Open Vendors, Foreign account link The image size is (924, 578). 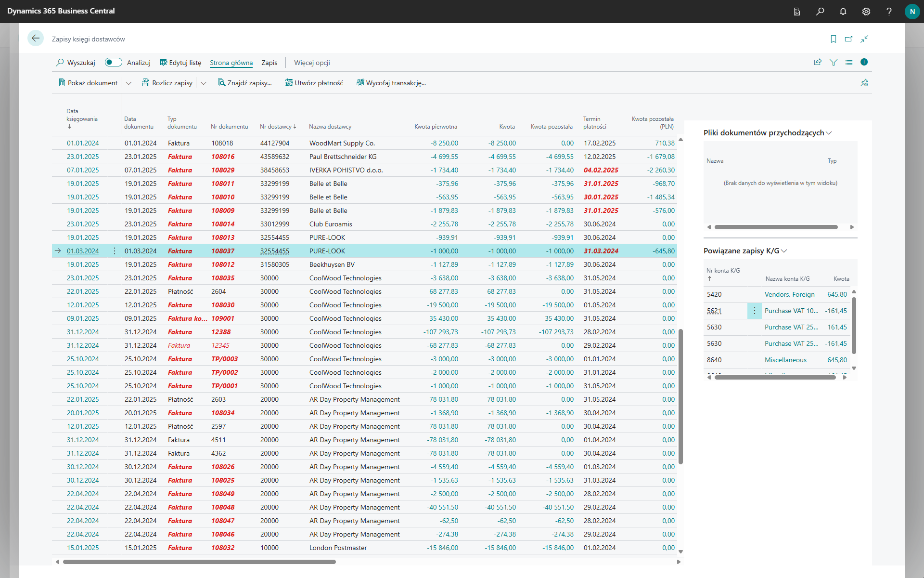click(x=789, y=294)
